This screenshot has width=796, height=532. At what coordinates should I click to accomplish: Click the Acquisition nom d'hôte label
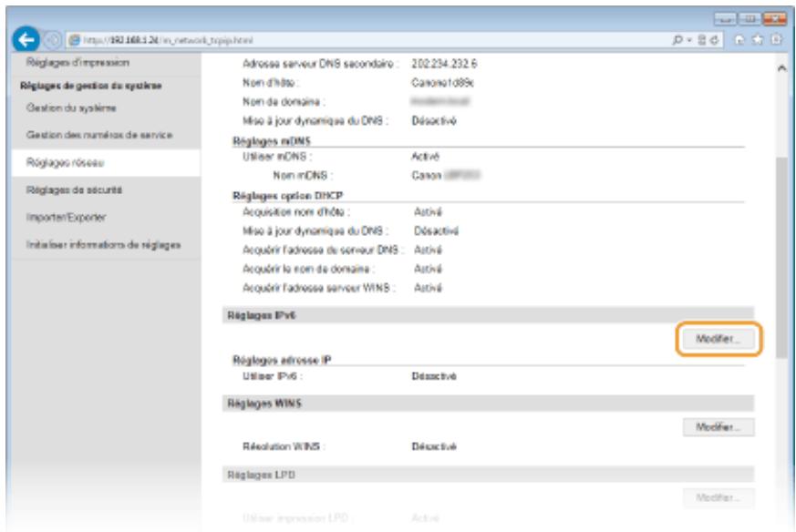point(296,212)
